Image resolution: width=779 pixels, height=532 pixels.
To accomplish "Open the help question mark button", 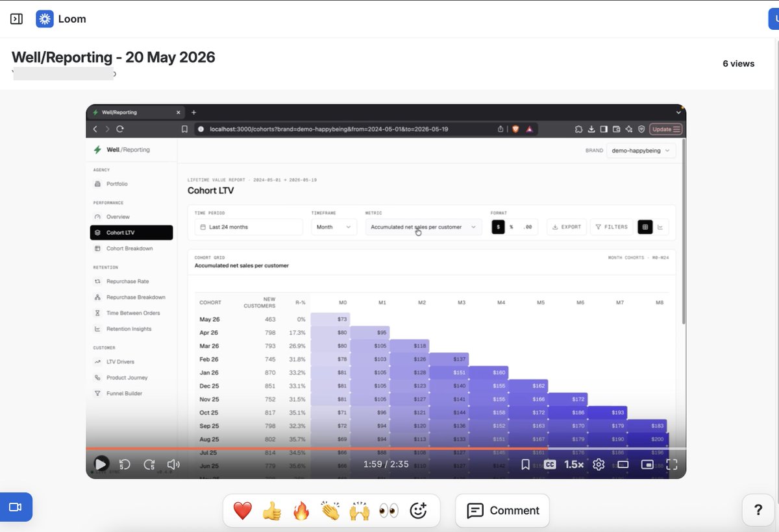I will 758,510.
